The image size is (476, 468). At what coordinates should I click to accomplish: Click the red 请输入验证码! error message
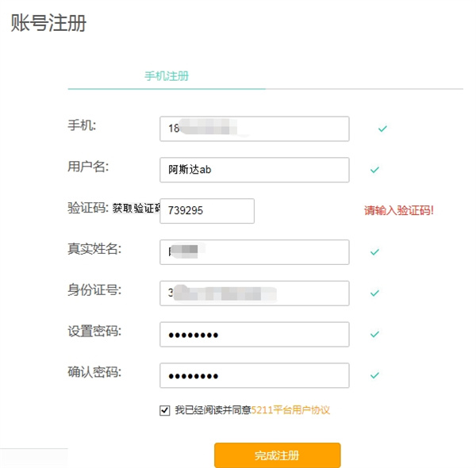pos(399,211)
